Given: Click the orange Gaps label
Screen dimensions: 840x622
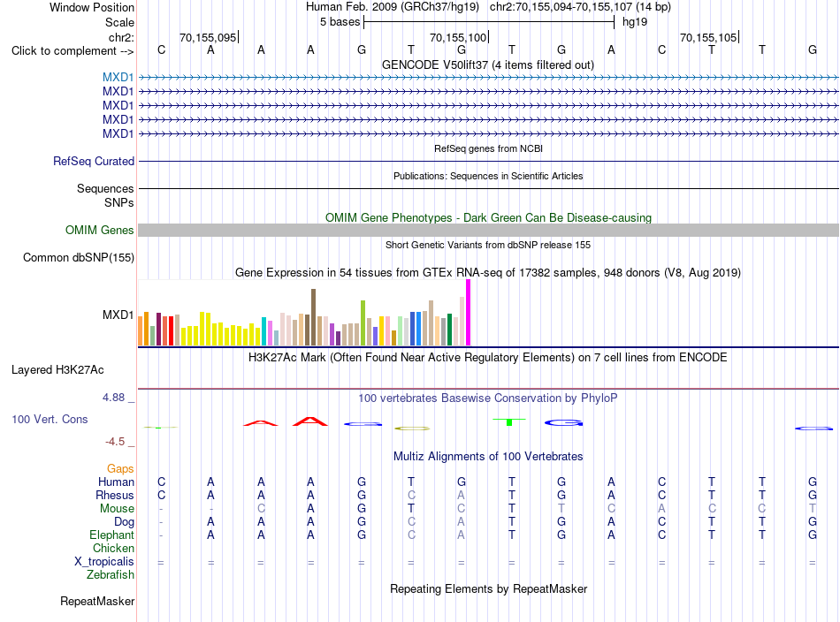Looking at the screenshot, I should [x=120, y=469].
